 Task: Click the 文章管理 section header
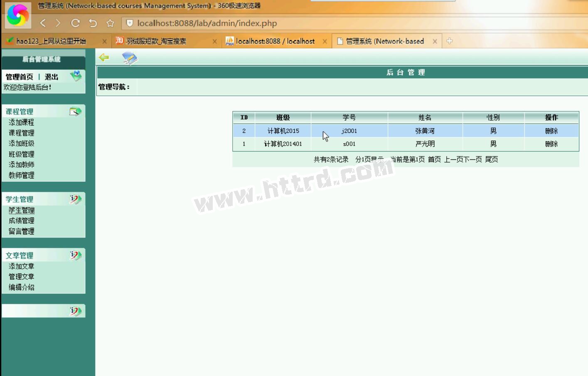[20, 256]
